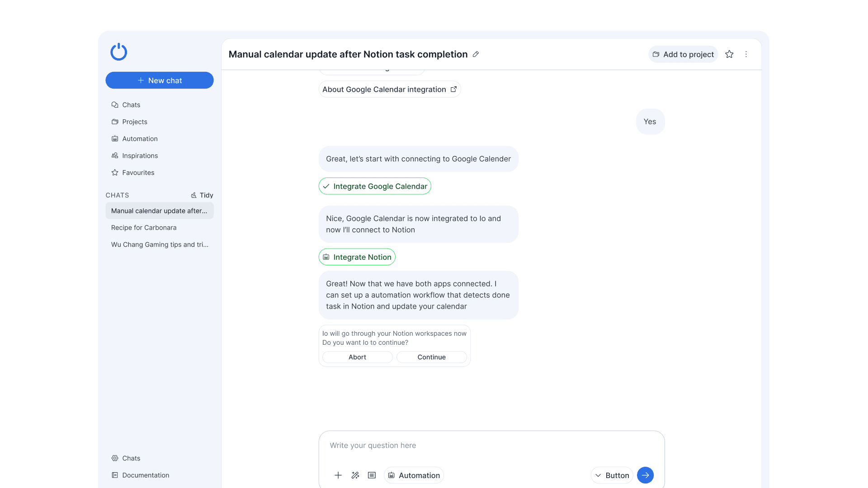
Task: Click the pencil icon to rename chat title
Action: [476, 54]
